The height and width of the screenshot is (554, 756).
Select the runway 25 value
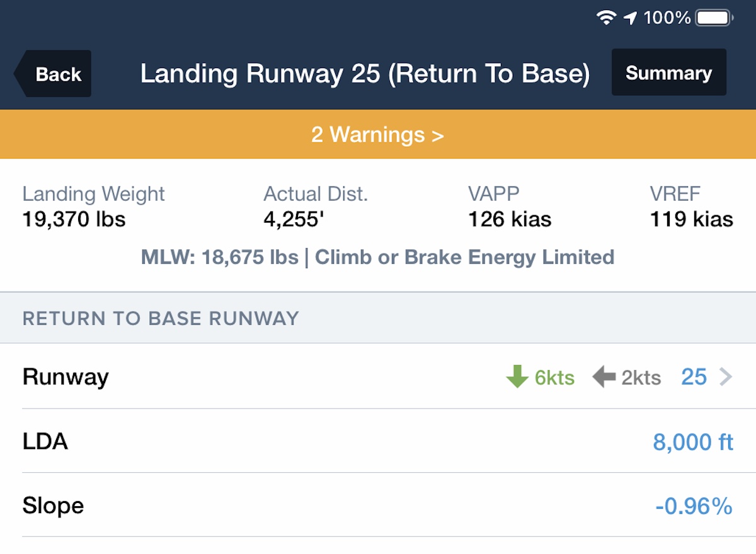click(x=694, y=377)
